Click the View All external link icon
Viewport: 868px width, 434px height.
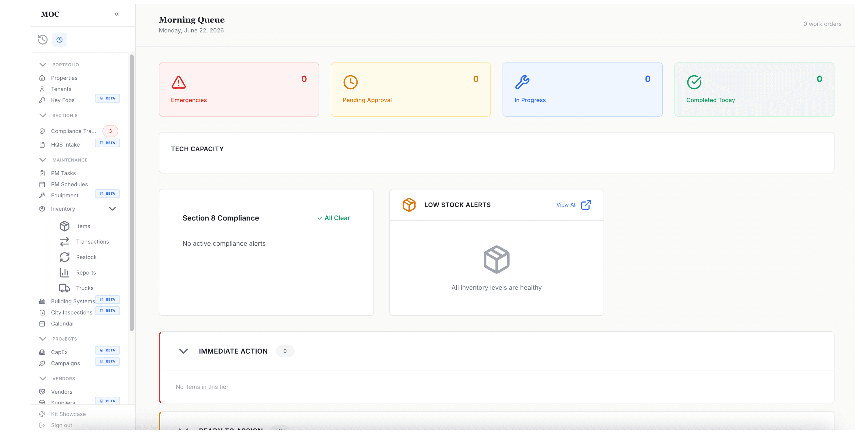[x=586, y=205]
